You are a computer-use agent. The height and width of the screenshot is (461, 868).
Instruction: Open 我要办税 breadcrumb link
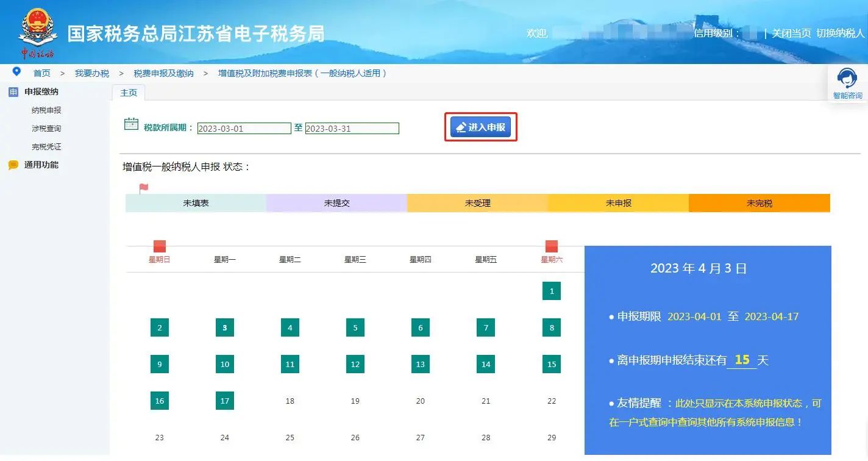pos(92,73)
